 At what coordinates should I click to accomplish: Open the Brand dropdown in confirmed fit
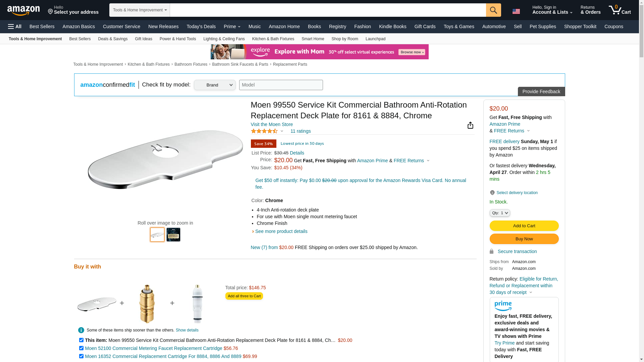(215, 85)
